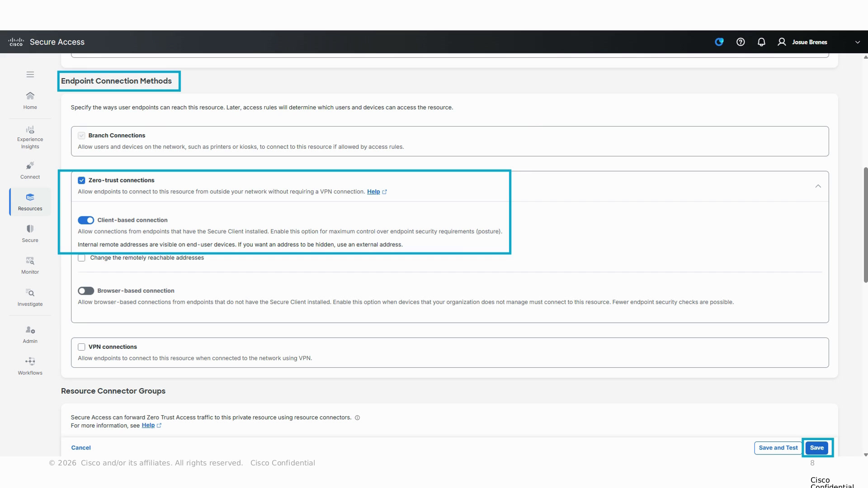Screen dimensions: 868x488
Task: Click the Cancel link
Action: click(81, 448)
